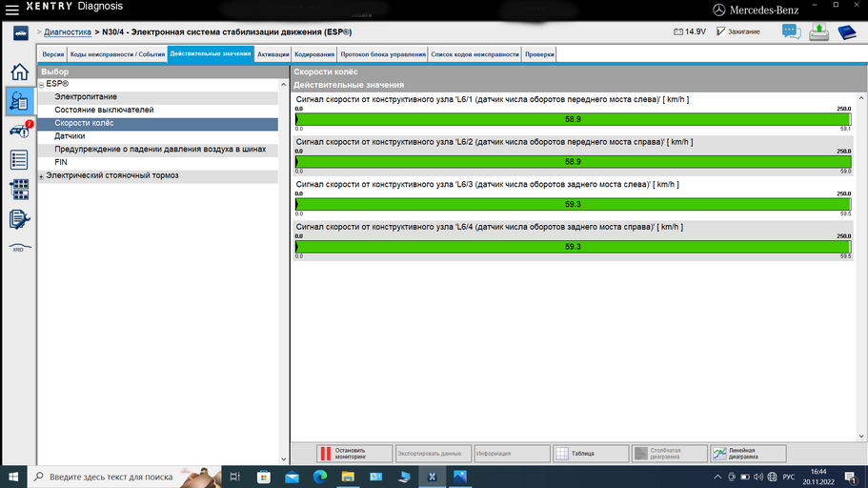Open the grid modules sidebar icon
Viewport: 868px width, 488px height.
[19, 190]
